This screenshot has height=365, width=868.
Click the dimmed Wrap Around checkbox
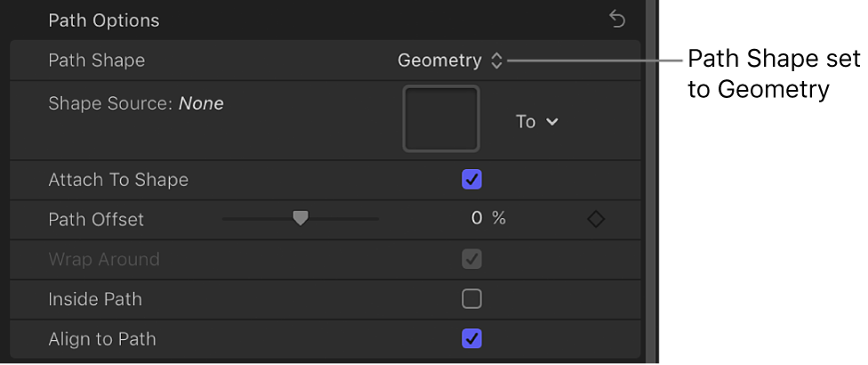point(472,259)
